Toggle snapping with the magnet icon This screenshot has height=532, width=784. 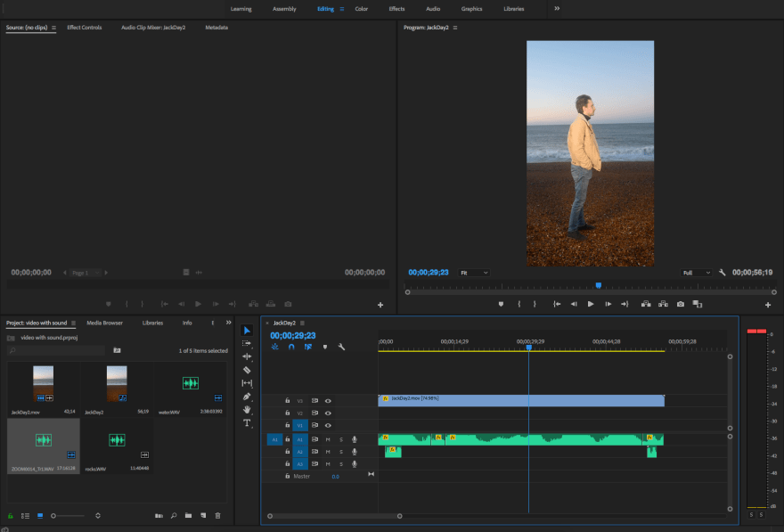click(x=290, y=347)
